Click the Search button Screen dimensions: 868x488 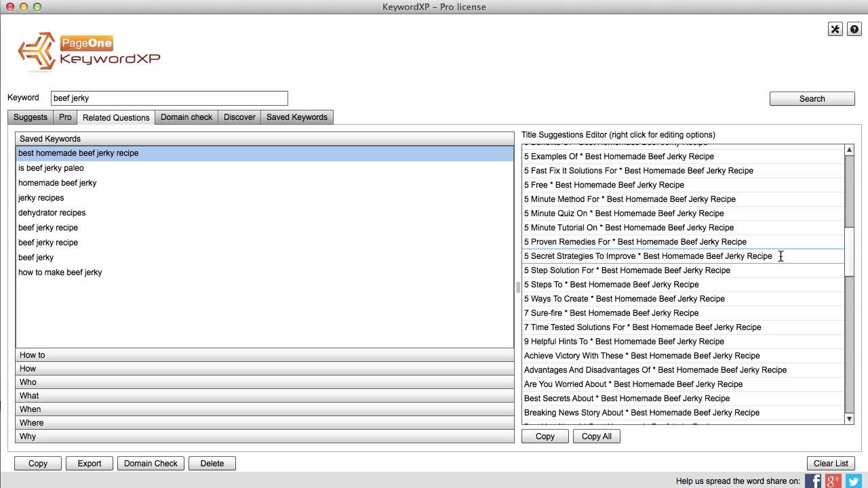tap(812, 99)
